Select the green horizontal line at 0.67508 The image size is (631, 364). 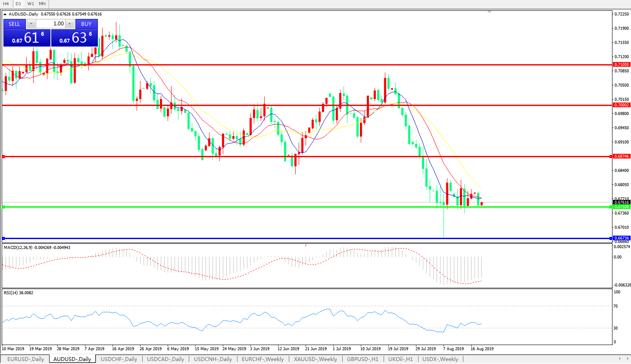(302, 207)
